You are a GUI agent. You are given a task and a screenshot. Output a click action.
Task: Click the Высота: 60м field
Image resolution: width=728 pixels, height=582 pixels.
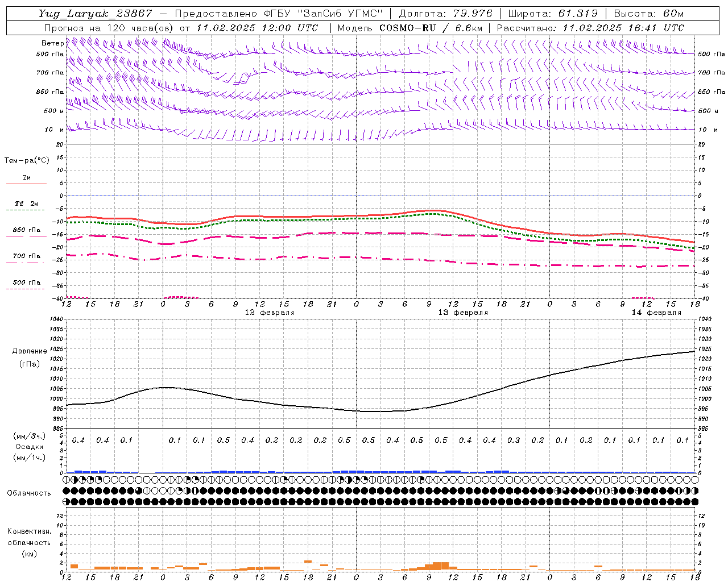point(648,14)
